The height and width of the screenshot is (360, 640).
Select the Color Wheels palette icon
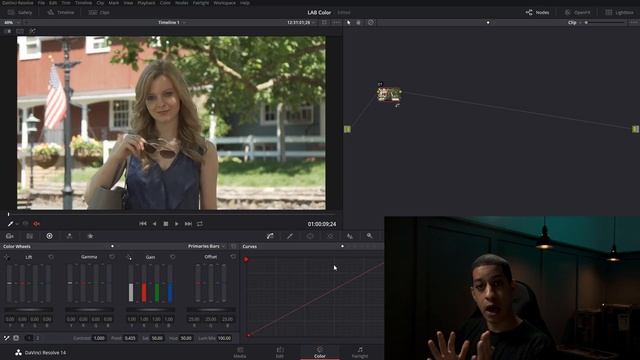(x=49, y=236)
